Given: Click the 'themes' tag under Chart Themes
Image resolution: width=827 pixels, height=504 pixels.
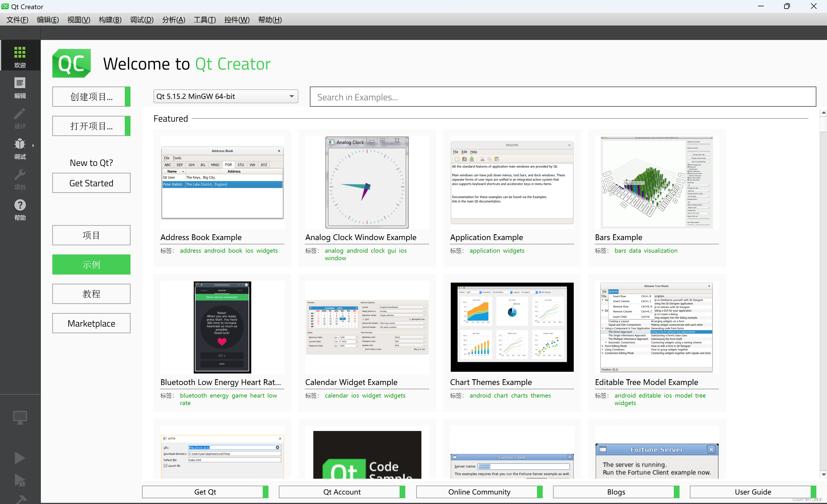Looking at the screenshot, I should coord(540,396).
